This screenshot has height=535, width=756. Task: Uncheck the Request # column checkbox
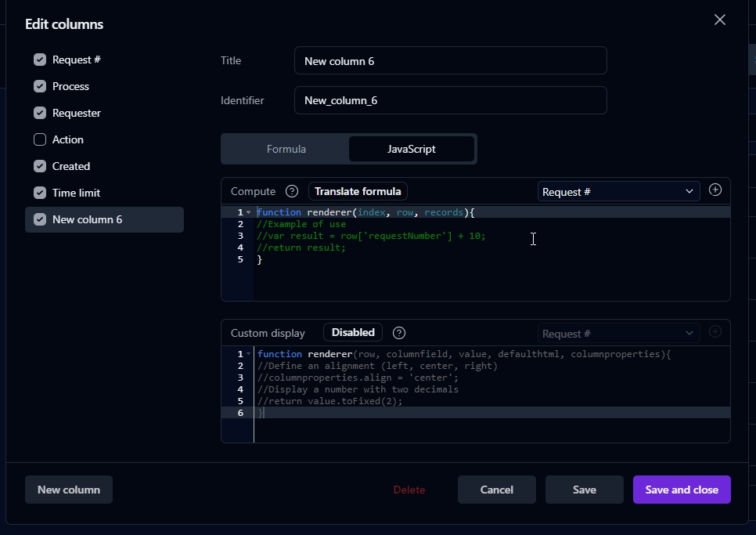pyautogui.click(x=40, y=60)
